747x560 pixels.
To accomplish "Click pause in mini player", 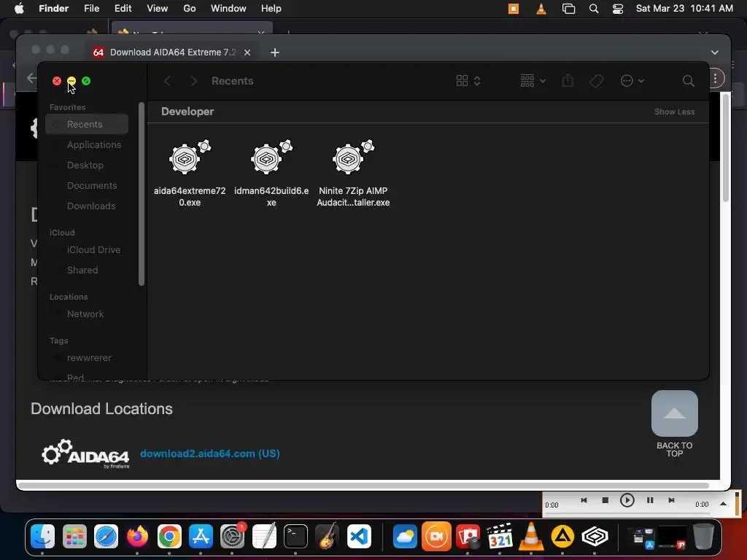I will click(x=650, y=500).
